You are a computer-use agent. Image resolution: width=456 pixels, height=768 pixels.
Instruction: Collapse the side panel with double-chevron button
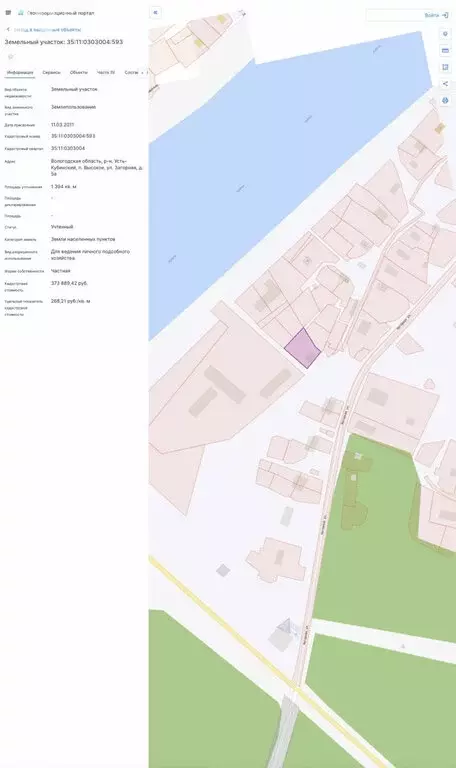pyautogui.click(x=155, y=13)
